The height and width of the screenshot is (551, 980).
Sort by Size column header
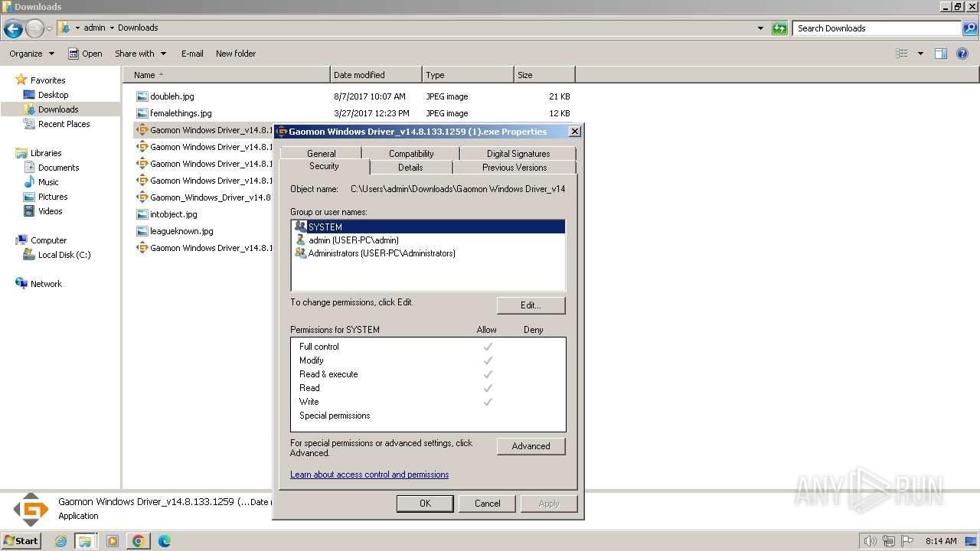pos(544,75)
